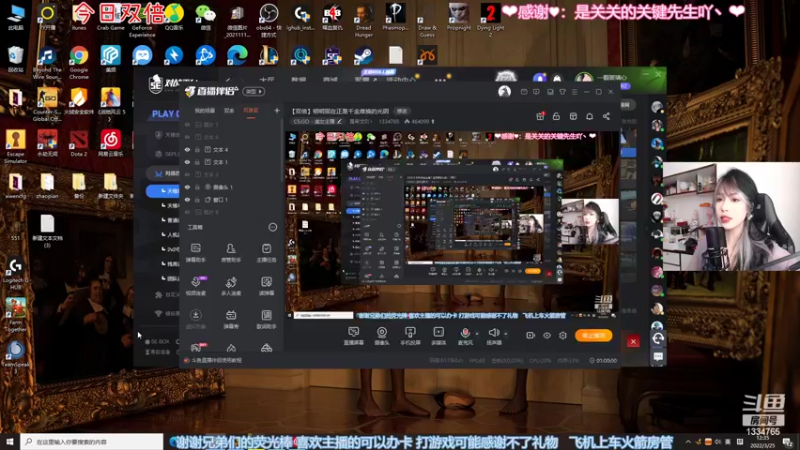Open the speaker volume dropdown arrow
Screen dimensions: 800x450
coord(506,334)
